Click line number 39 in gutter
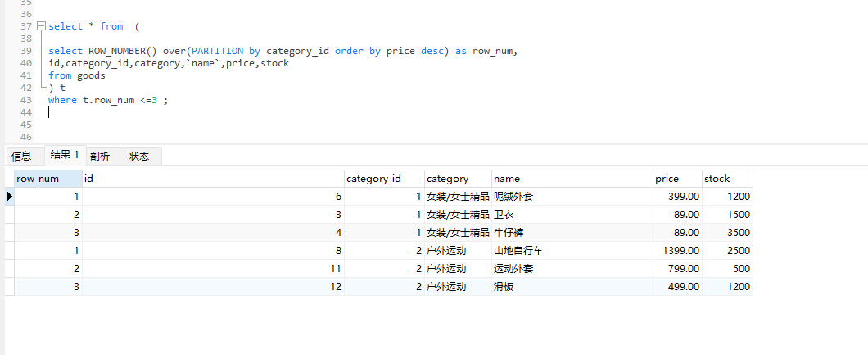The image size is (868, 355). point(26,51)
